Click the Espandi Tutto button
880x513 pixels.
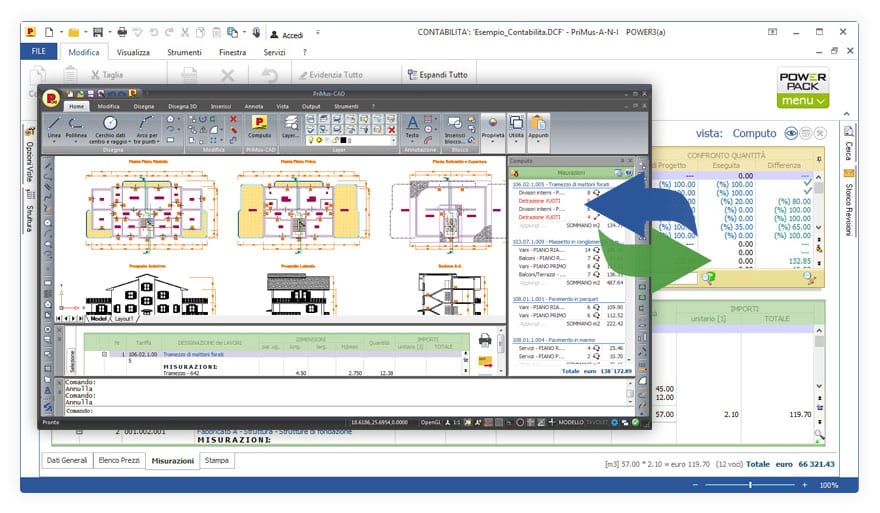click(438, 75)
